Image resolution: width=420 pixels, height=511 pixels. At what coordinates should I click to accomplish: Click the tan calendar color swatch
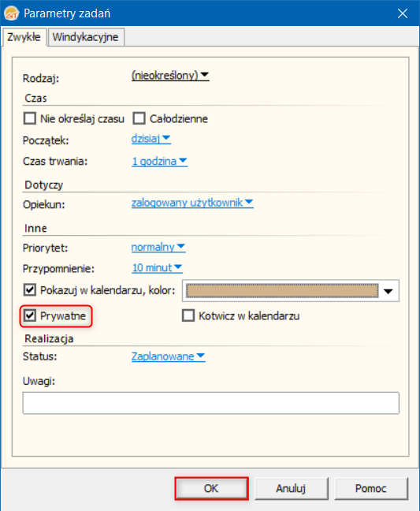(282, 290)
